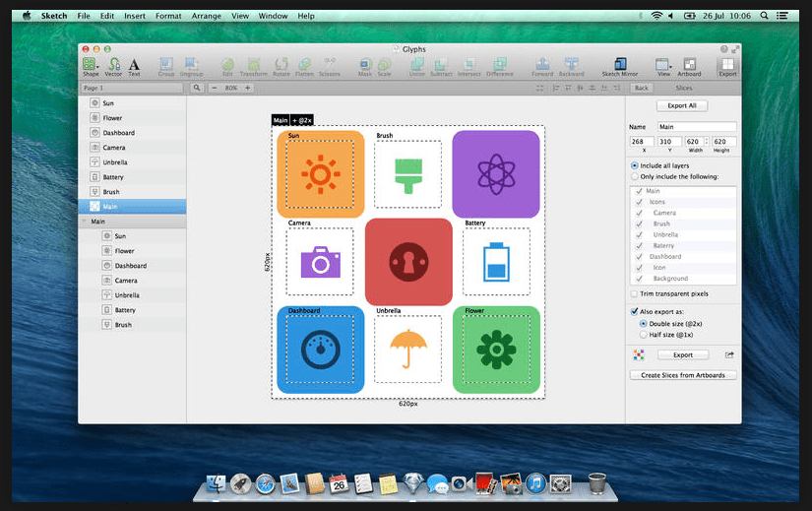Select the Vector tool
Image resolution: width=812 pixels, height=511 pixels.
pyautogui.click(x=113, y=65)
